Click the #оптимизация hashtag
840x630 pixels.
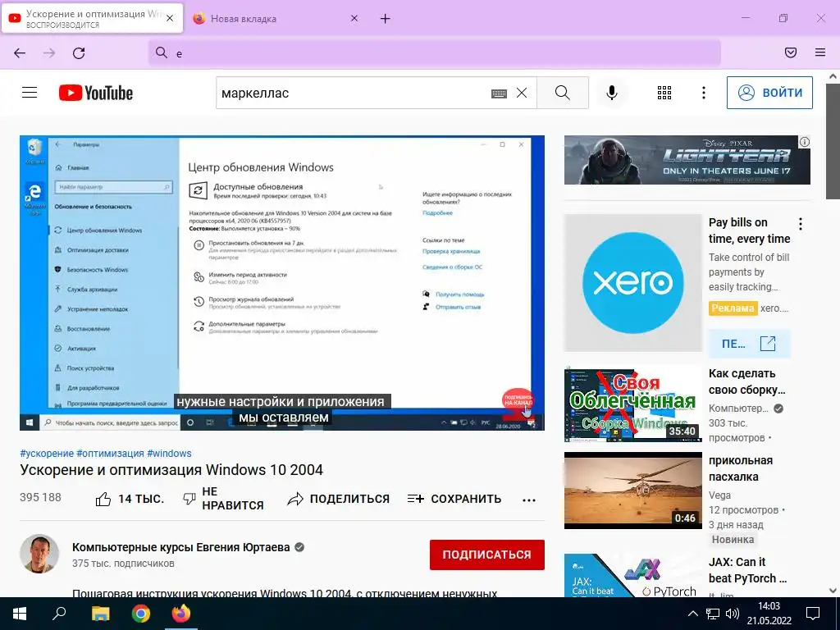point(111,453)
